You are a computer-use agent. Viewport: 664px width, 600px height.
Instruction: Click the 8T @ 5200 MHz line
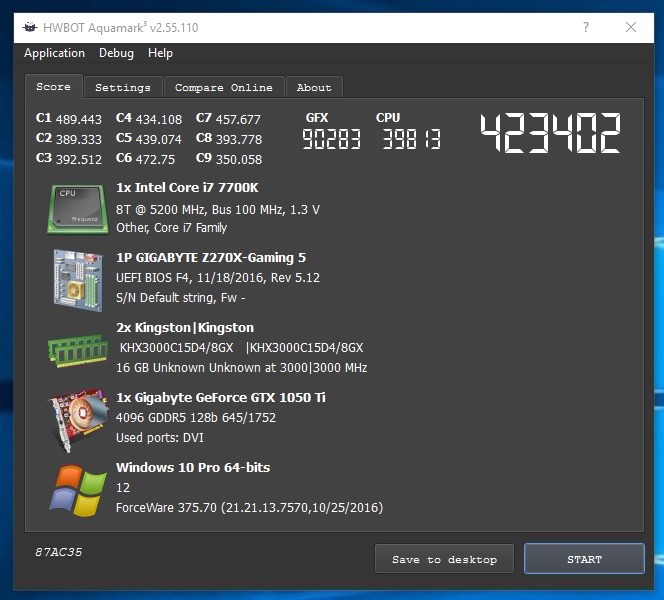point(218,210)
